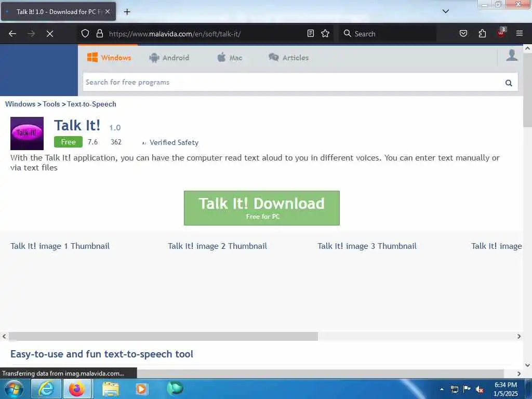
Task: Click the Talk It! Download button
Action: point(262,208)
